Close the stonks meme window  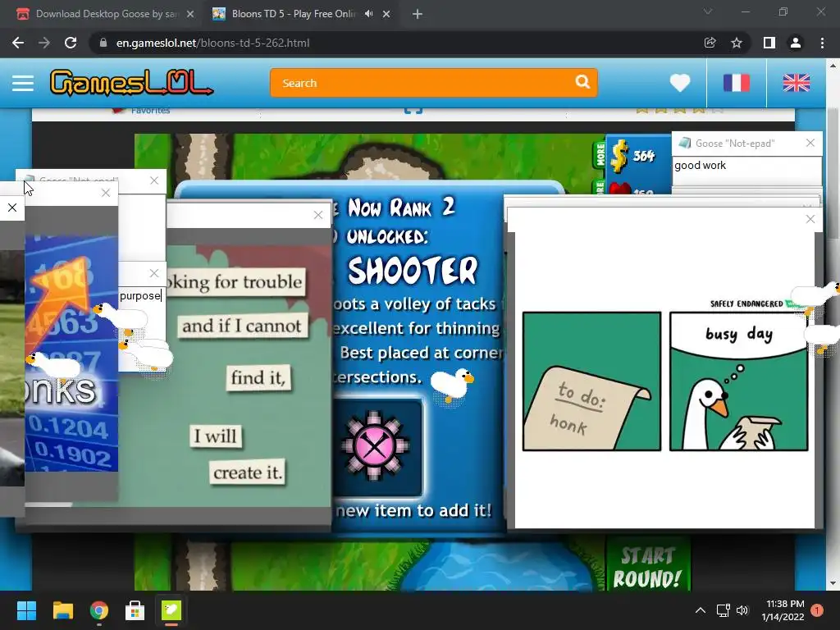pos(106,193)
